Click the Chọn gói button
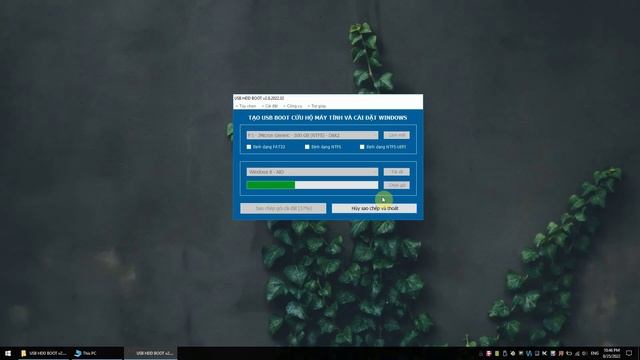This screenshot has width=640, height=360. [x=396, y=185]
